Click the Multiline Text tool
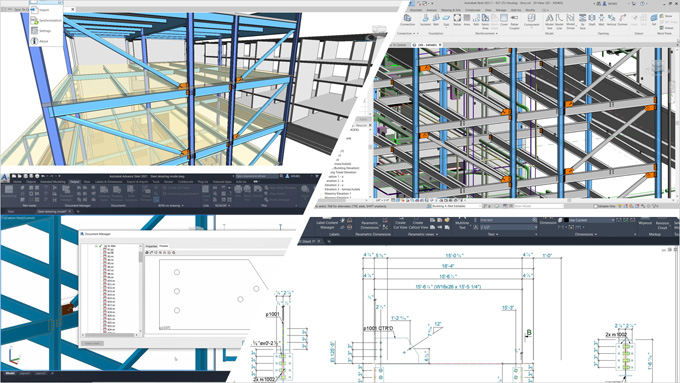 (x=462, y=224)
